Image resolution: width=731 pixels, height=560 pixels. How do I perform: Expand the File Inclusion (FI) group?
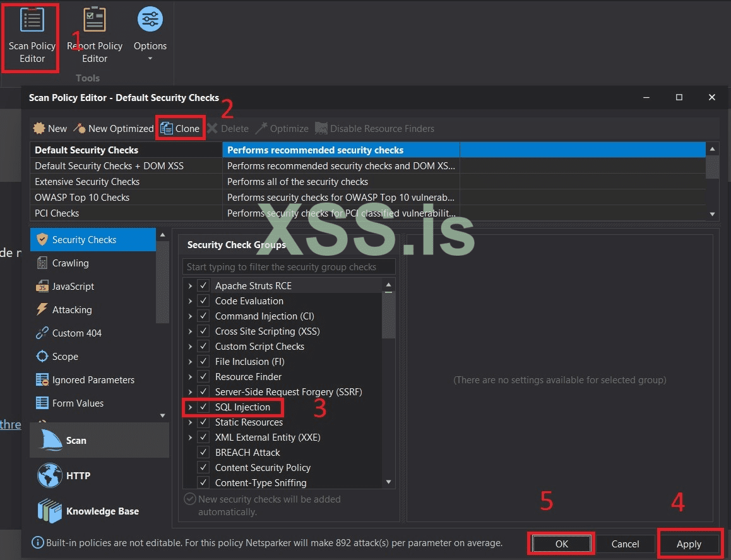coord(190,361)
